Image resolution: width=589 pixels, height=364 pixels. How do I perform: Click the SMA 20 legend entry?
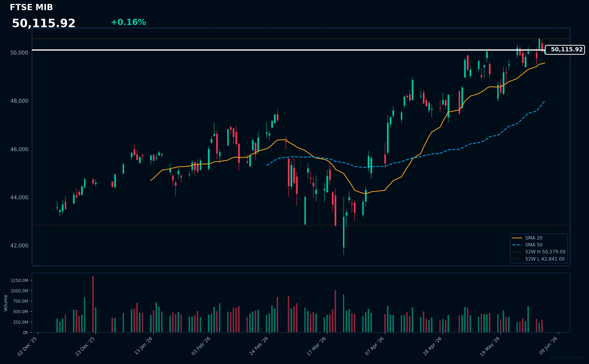point(527,238)
